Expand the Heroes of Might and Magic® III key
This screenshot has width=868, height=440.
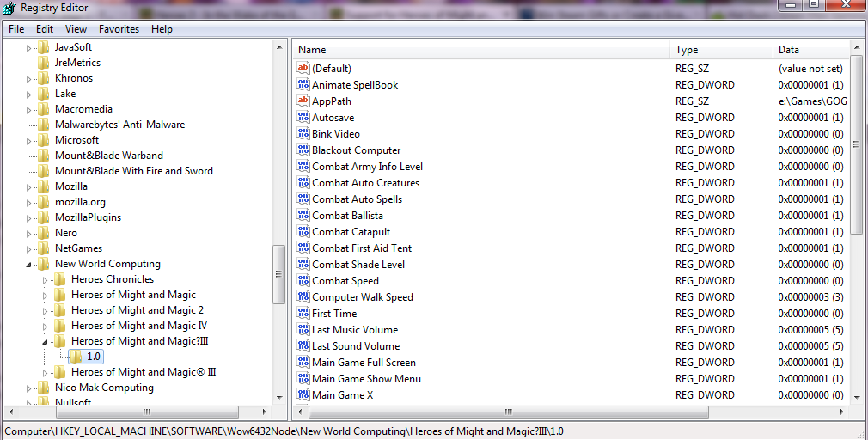coord(46,373)
